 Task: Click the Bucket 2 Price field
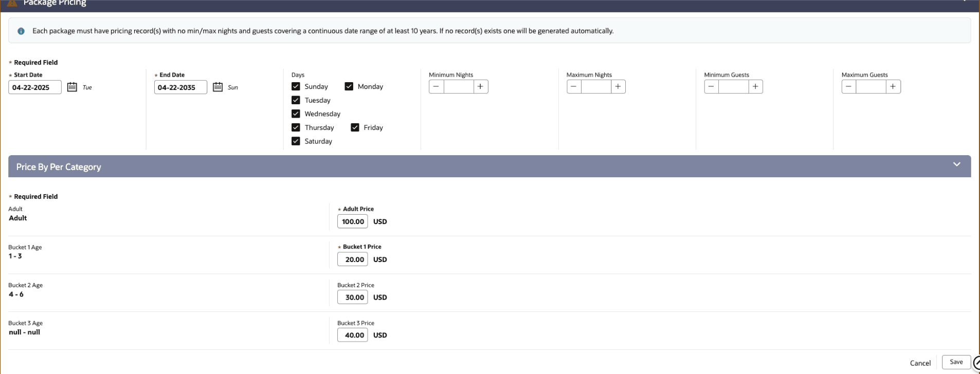(353, 297)
